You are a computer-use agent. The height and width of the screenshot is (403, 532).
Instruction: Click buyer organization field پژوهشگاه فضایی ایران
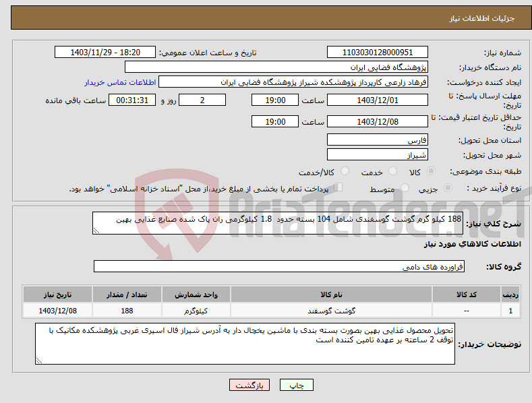(276, 67)
